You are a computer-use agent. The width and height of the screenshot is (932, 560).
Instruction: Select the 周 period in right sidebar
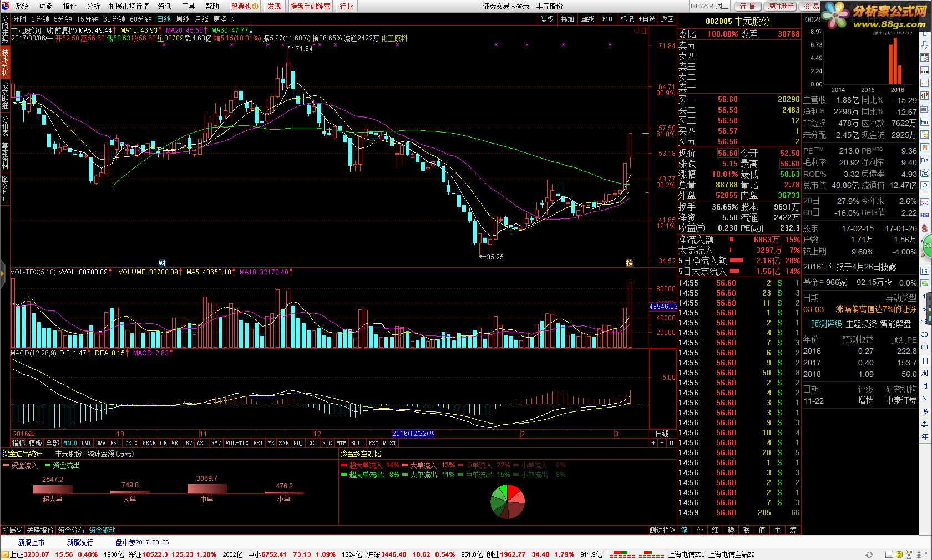[x=925, y=373]
